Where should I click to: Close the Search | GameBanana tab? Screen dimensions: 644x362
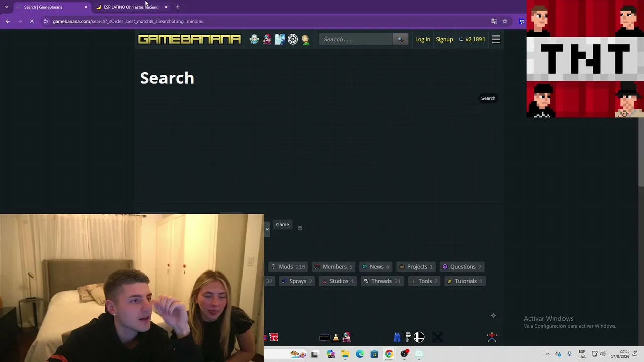(86, 7)
